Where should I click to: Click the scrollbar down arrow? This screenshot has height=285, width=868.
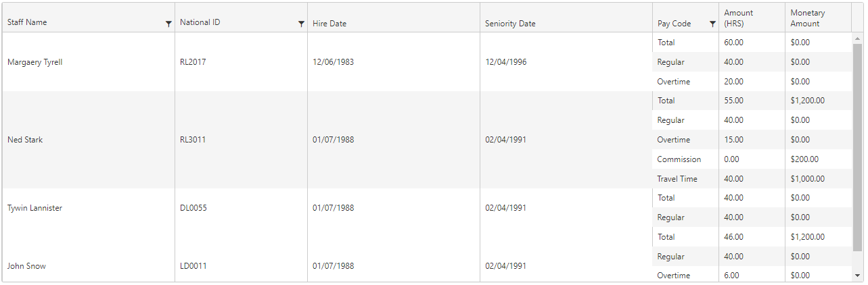click(857, 276)
